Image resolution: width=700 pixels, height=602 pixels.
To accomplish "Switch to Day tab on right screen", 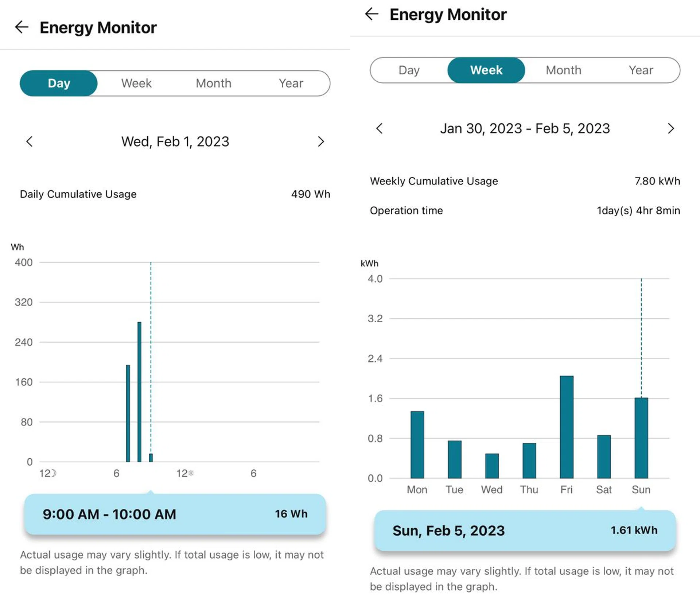I will [409, 70].
